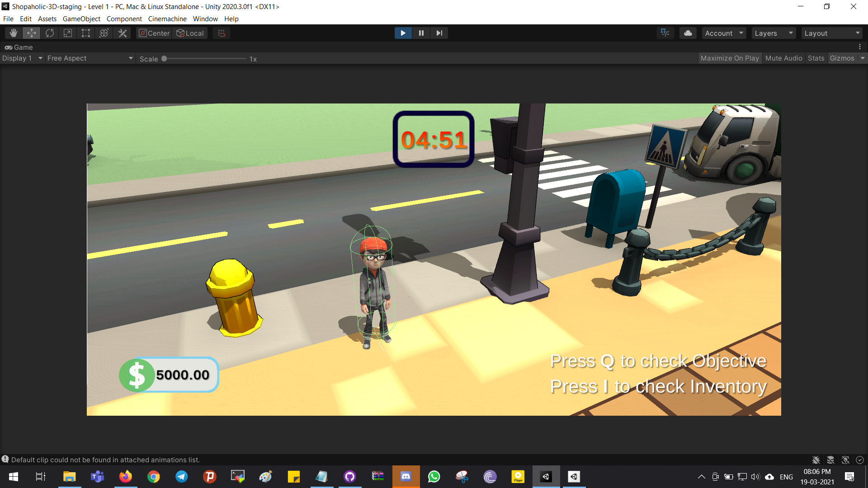
Task: Toggle Mute Audio in Game view
Action: [x=783, y=58]
